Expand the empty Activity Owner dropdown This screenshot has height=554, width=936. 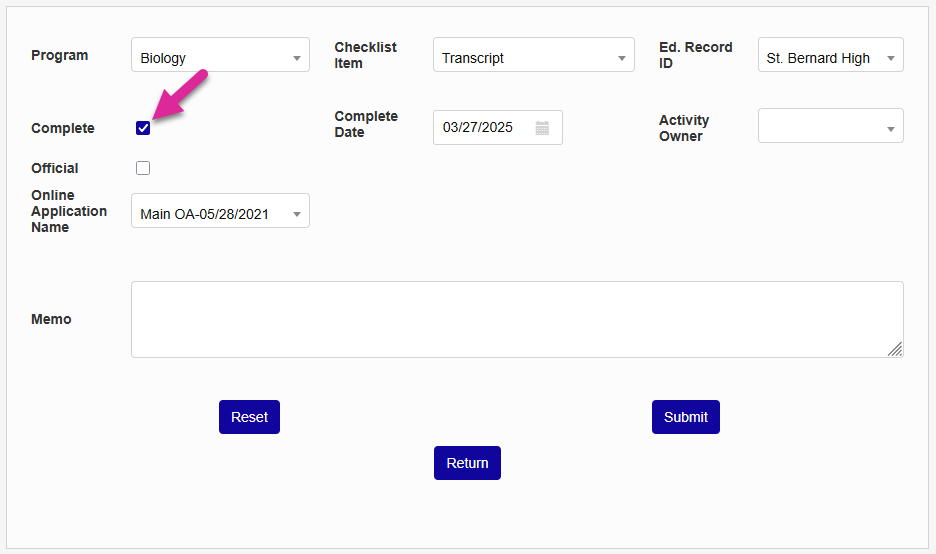[830, 127]
